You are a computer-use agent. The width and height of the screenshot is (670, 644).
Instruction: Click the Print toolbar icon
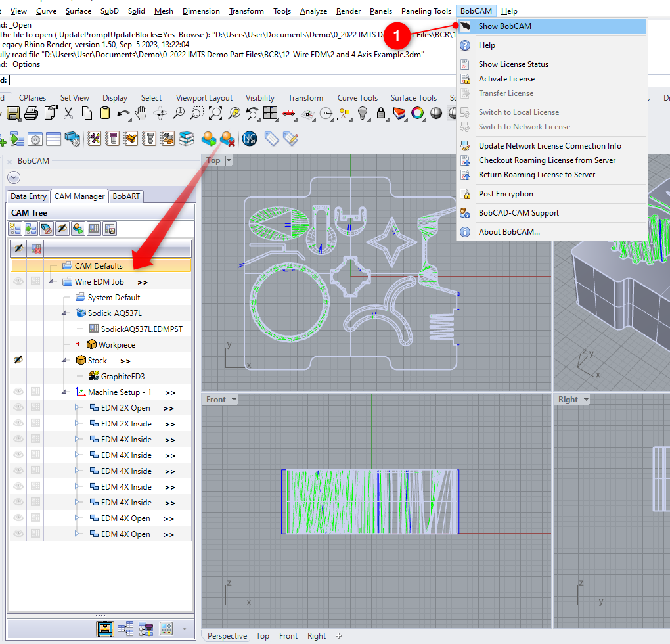coord(31,113)
